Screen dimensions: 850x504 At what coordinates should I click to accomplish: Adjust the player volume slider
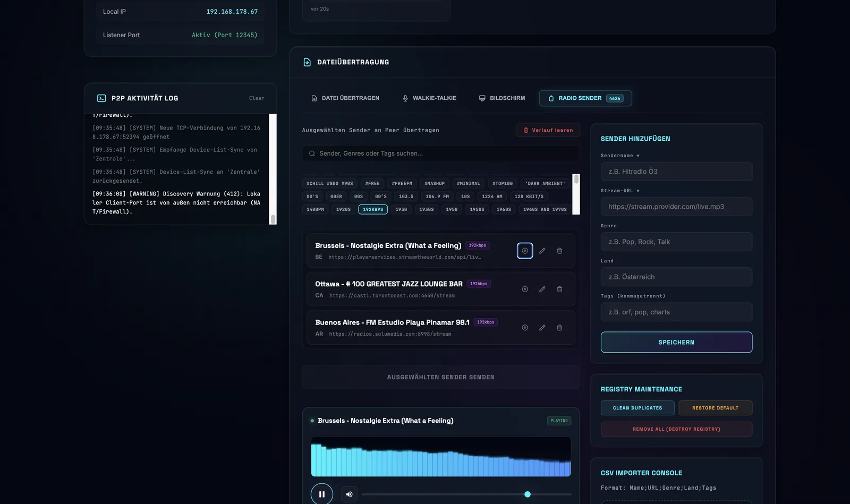(466, 494)
